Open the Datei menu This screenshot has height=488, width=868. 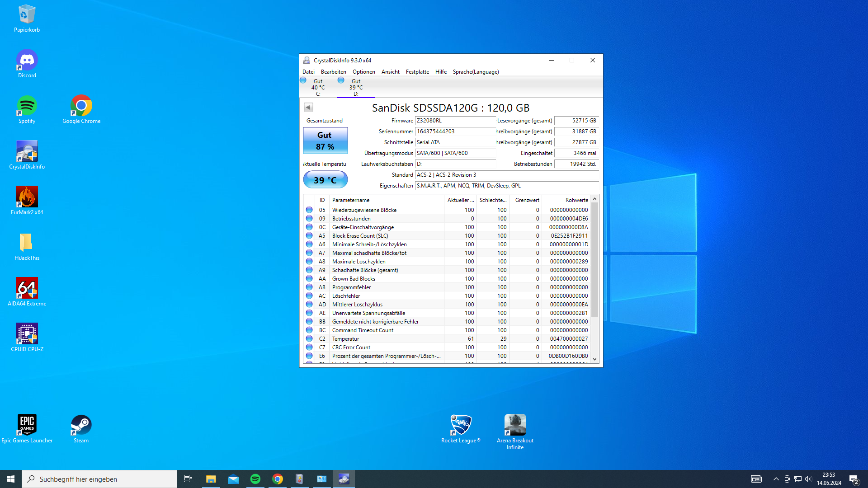tap(308, 72)
